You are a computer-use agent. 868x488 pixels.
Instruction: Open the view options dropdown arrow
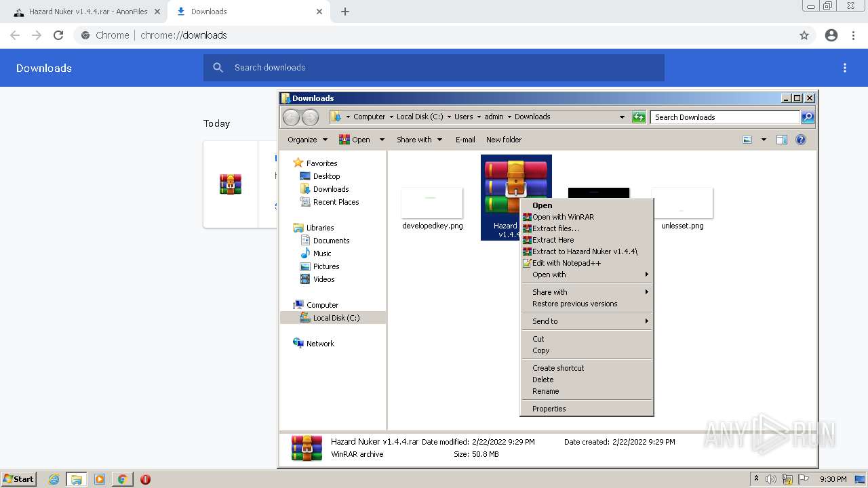tap(764, 140)
